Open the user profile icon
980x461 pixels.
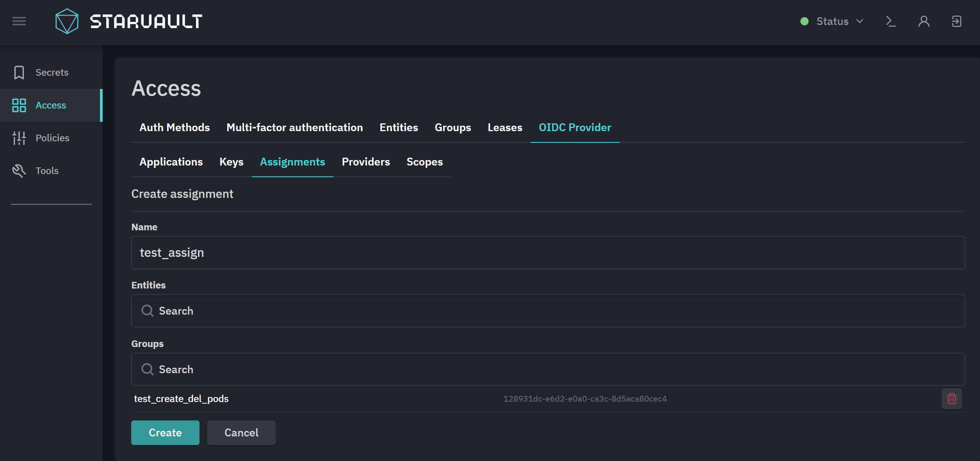click(924, 21)
